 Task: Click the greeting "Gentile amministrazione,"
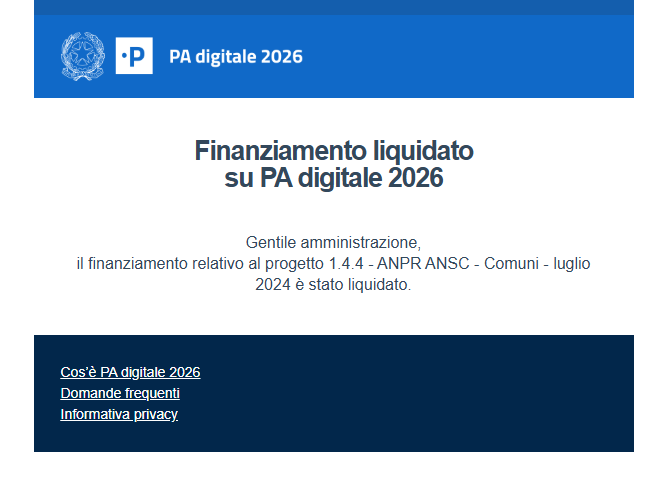click(333, 243)
